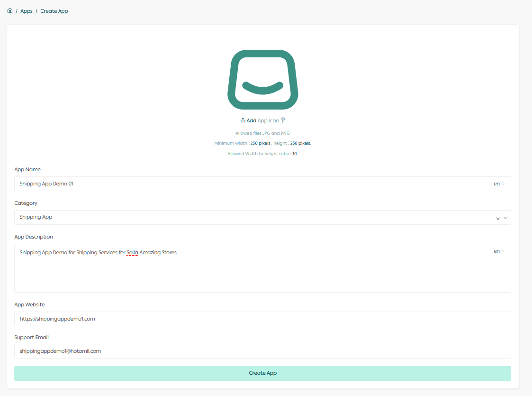This screenshot has width=532, height=396.
Task: Click the misspelled word Salla in description
Action: pyautogui.click(x=132, y=253)
